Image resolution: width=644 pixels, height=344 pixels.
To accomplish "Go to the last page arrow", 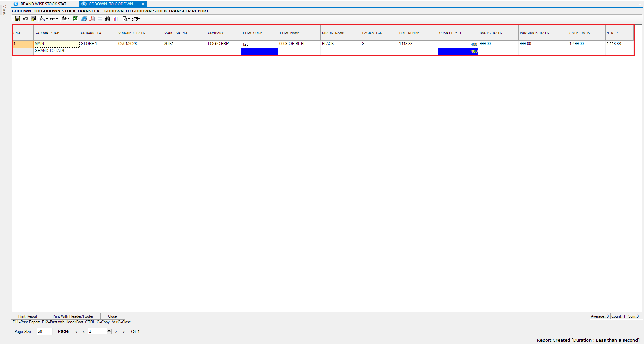I will point(124,332).
